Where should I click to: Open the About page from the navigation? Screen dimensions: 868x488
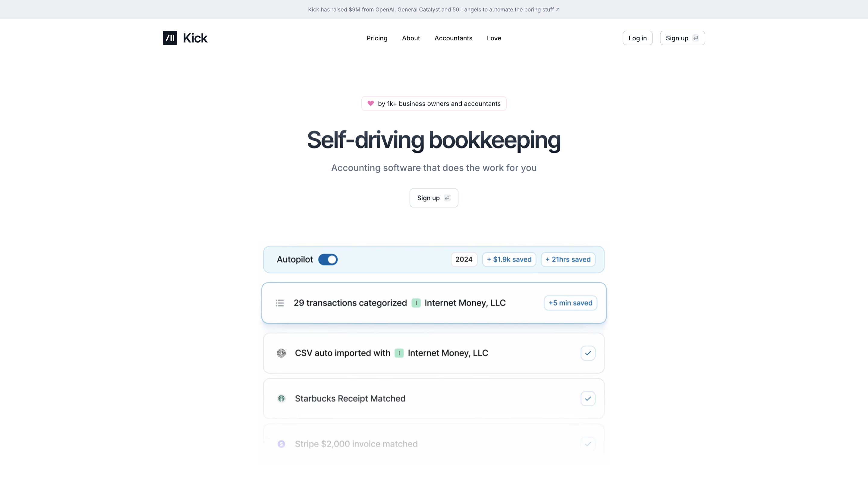coord(411,38)
